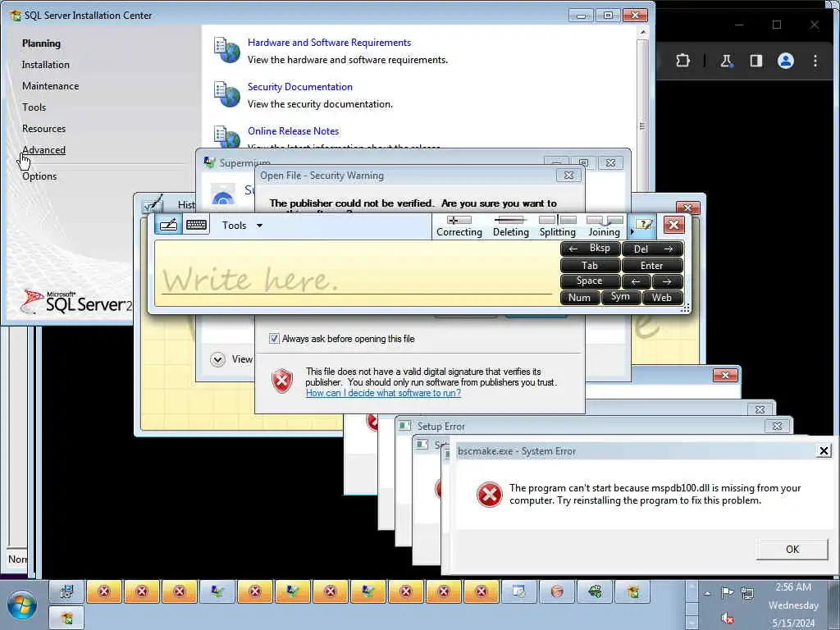Image resolution: width=840 pixels, height=630 pixels.
Task: Open the Security Documentation link
Action: point(300,87)
